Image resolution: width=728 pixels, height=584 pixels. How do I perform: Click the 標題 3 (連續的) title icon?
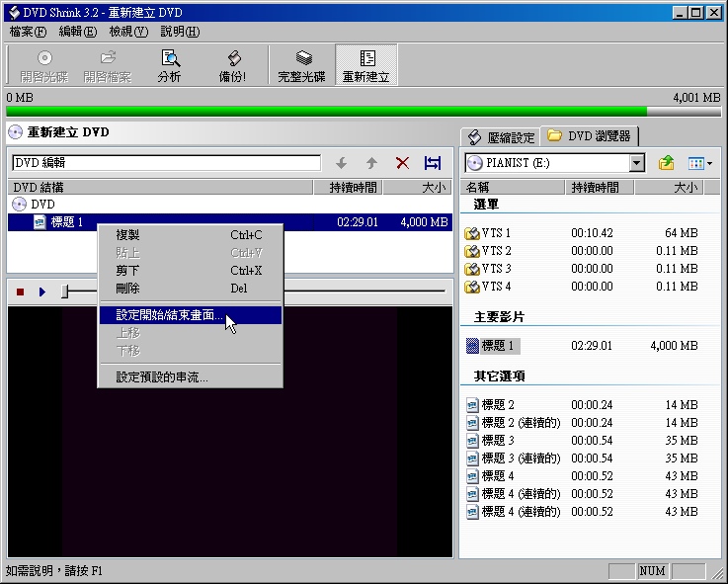click(472, 459)
